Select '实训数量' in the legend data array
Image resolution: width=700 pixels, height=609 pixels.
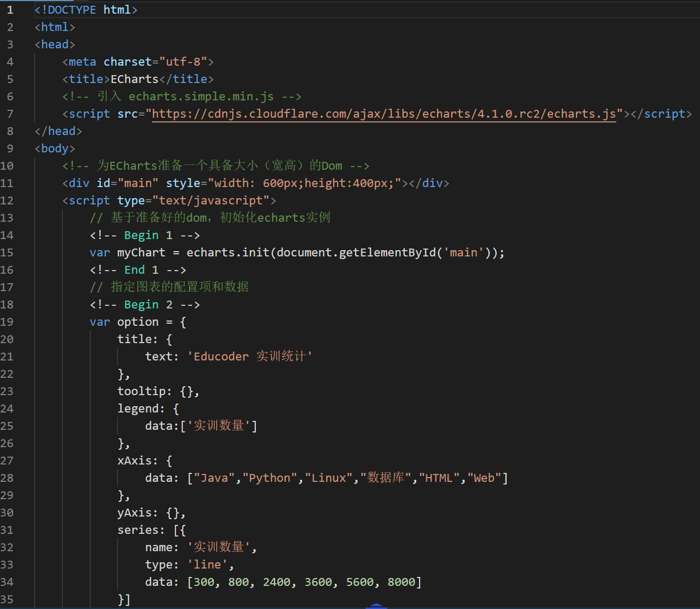click(x=218, y=426)
